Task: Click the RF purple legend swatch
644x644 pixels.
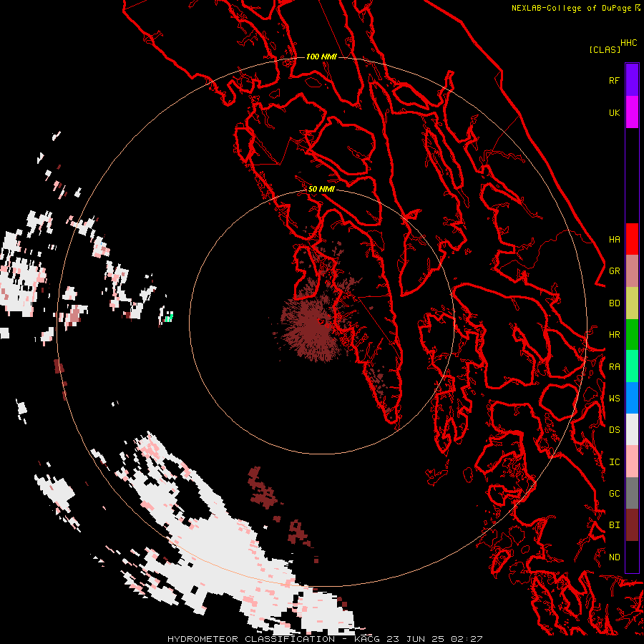Action: (x=632, y=80)
